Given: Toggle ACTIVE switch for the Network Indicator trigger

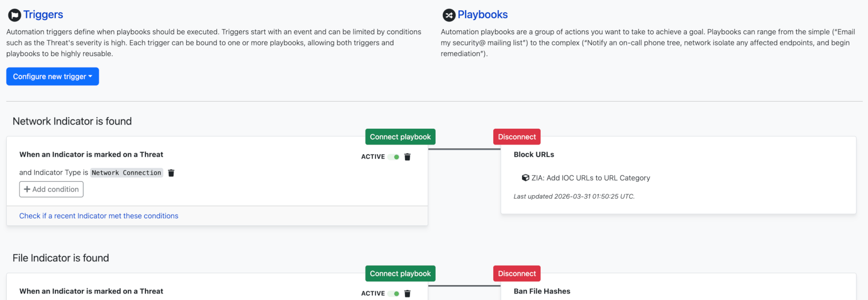Looking at the screenshot, I should click(x=394, y=157).
